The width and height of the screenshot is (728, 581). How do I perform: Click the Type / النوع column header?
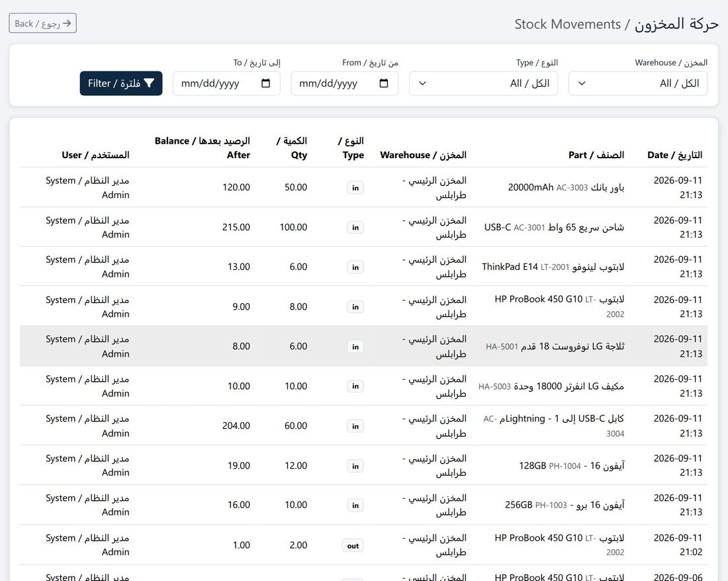click(351, 148)
